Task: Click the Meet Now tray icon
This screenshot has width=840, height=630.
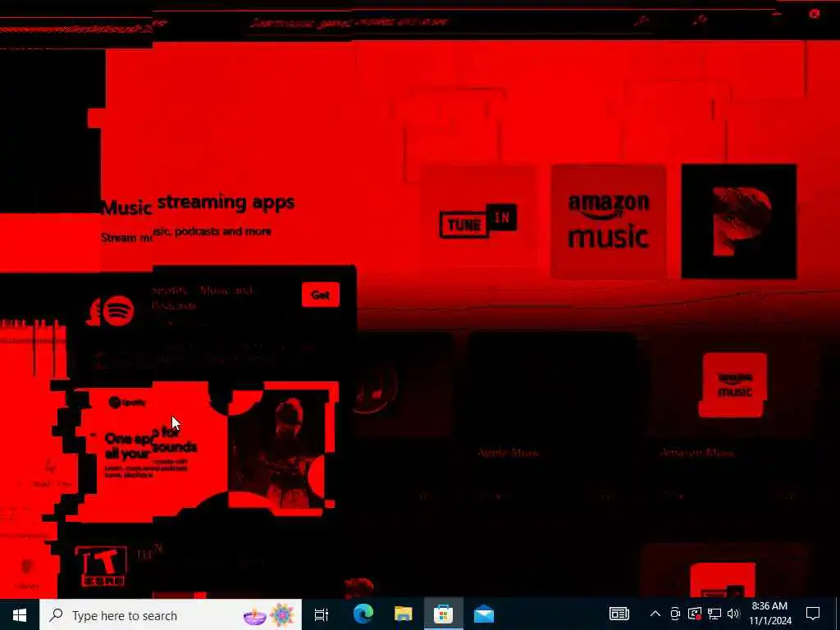Action: pos(675,614)
